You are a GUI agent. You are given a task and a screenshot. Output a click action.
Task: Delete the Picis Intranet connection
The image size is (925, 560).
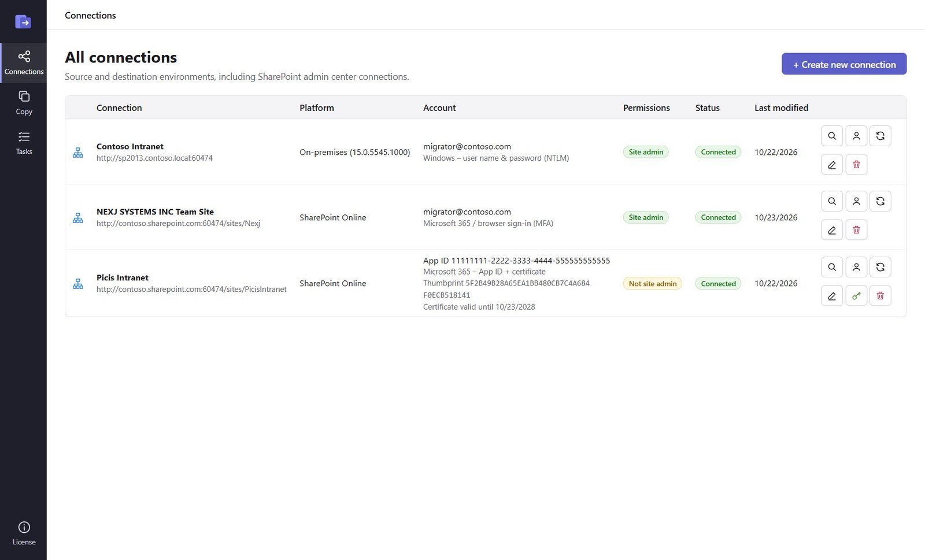(x=880, y=296)
